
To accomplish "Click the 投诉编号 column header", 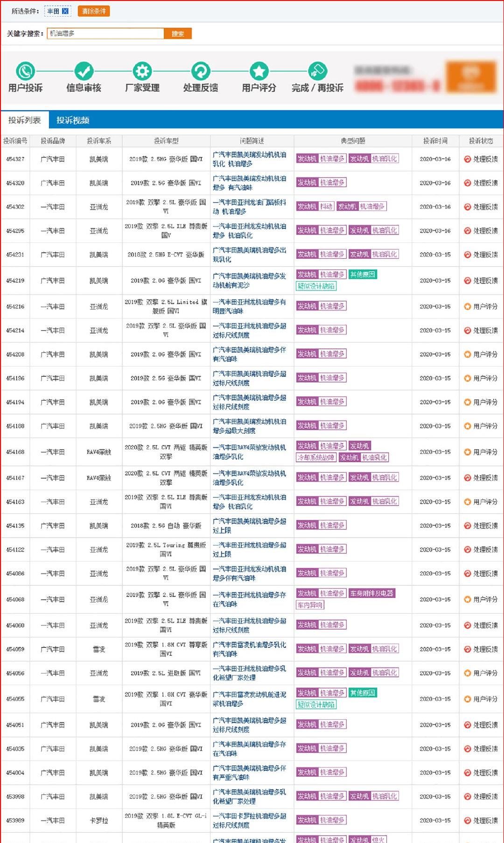I will 15,141.
